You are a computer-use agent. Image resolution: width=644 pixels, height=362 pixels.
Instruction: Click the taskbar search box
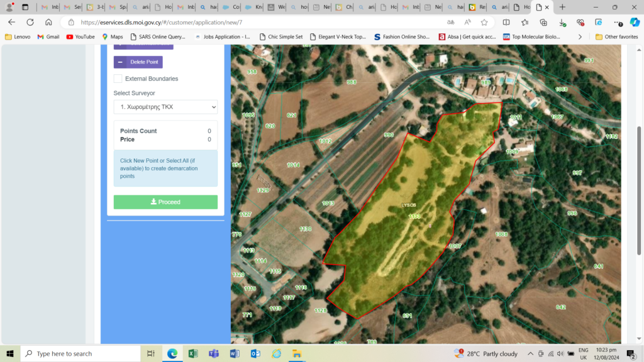point(80,353)
